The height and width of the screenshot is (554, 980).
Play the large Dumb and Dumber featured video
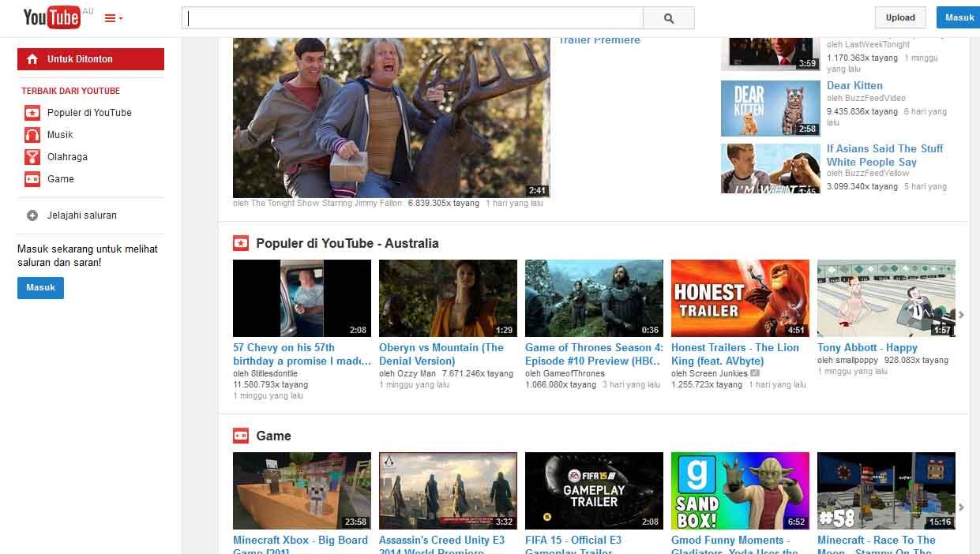click(392, 118)
